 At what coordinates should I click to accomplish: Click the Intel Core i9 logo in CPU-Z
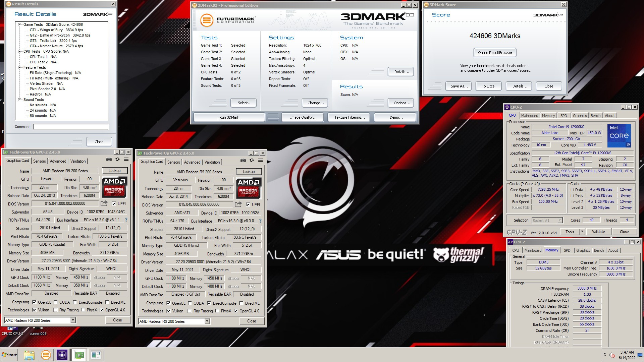(619, 136)
